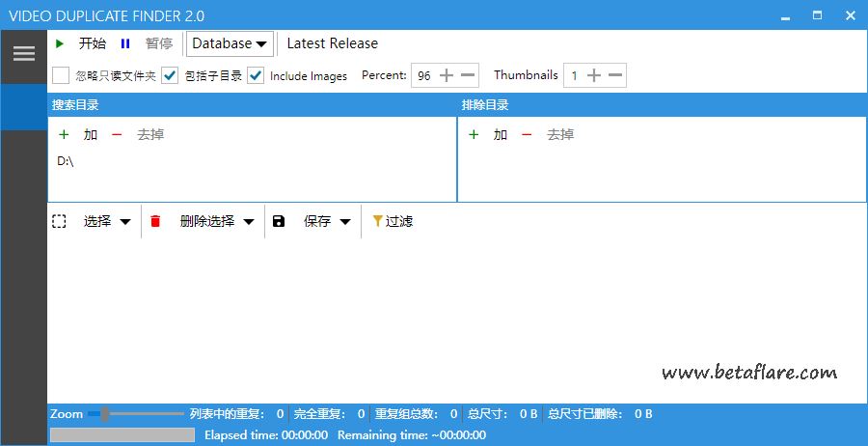This screenshot has height=446, width=868.
Task: Increase the Percent value with plus
Action: 446,75
